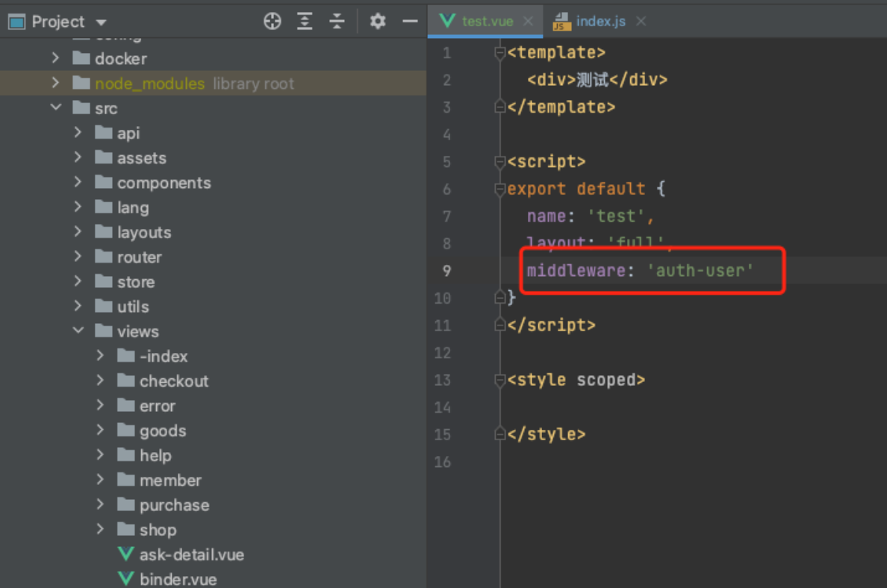Expand the api folder chevron
This screenshot has height=588, width=887.
coord(78,132)
